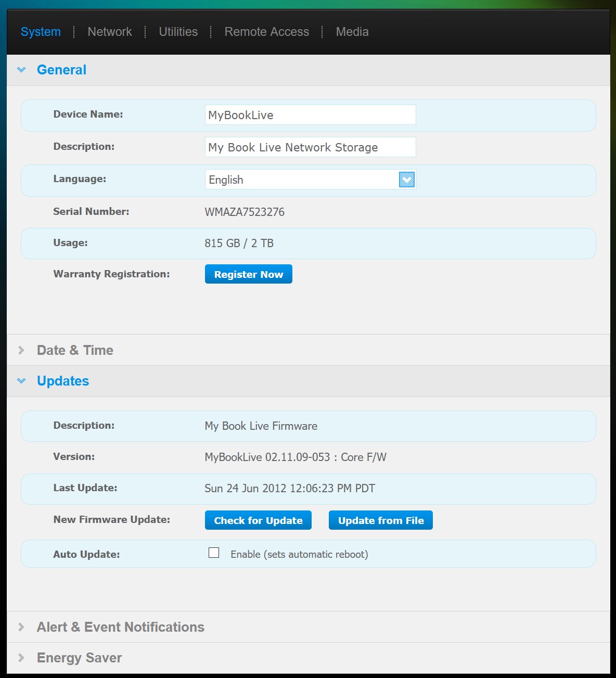
Task: Open the Language dropdown arrow
Action: coord(407,180)
